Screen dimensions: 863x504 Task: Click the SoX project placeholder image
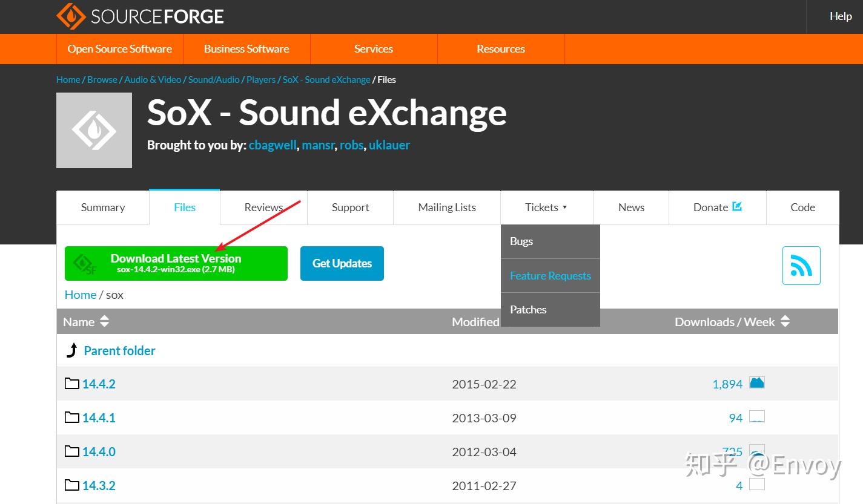[x=94, y=130]
